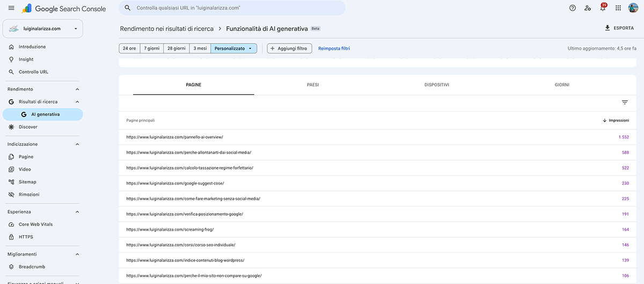Open the verifica-posizionamento-google row
The width and height of the screenshot is (644, 284).
pos(377,214)
